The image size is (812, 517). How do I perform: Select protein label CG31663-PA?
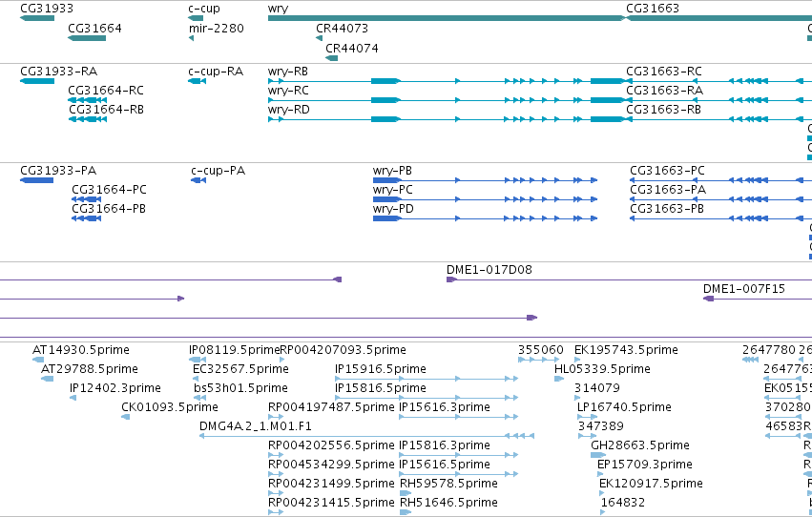668,190
